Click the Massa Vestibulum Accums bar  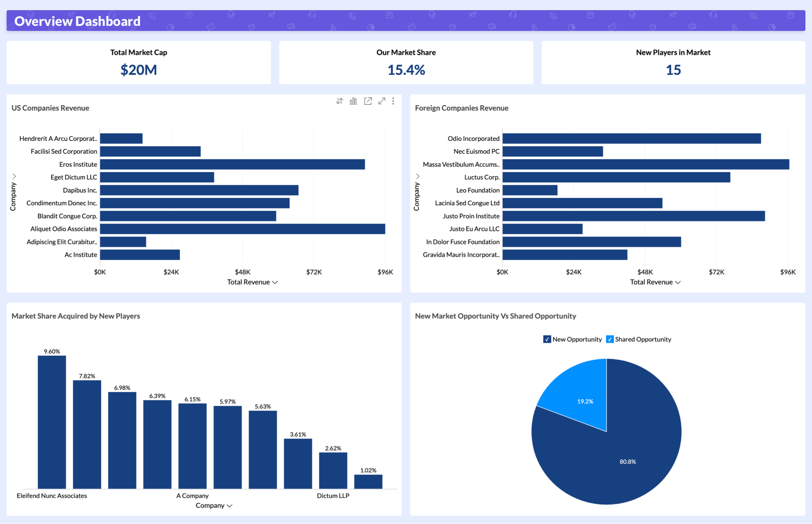click(646, 164)
